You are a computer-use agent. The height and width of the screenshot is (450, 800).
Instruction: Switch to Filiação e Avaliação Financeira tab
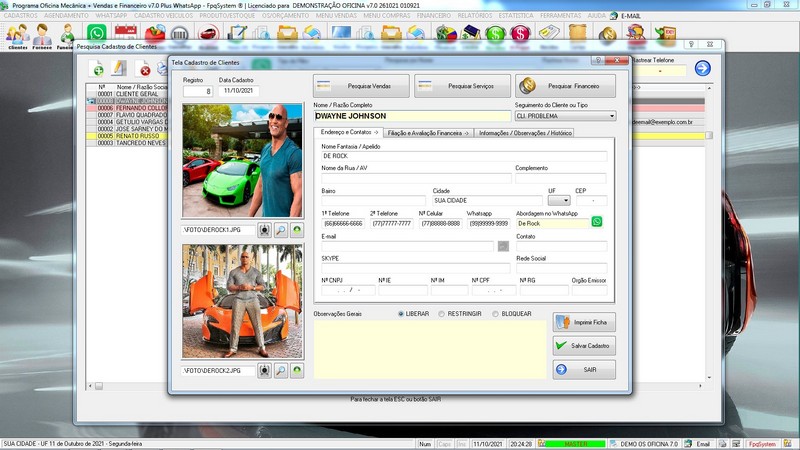coord(428,133)
